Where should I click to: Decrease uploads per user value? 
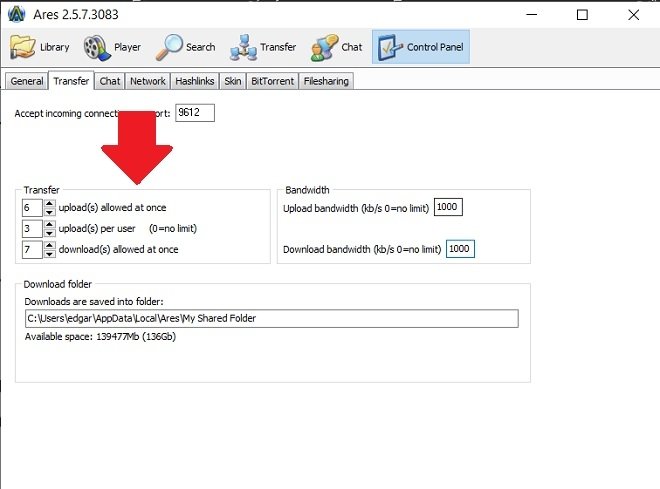pos(50,233)
